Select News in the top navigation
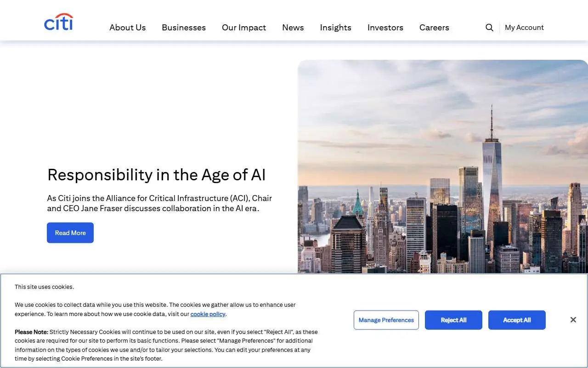588x368 pixels. click(293, 28)
